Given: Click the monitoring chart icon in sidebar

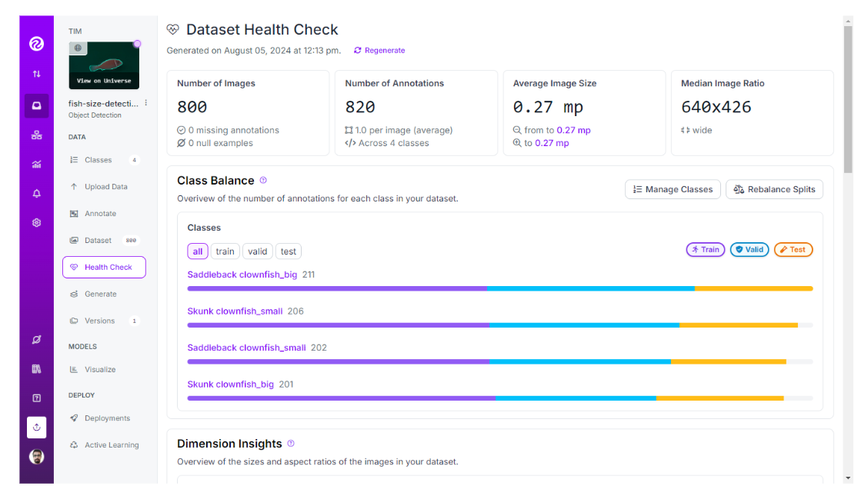Looking at the screenshot, I should coord(36,165).
